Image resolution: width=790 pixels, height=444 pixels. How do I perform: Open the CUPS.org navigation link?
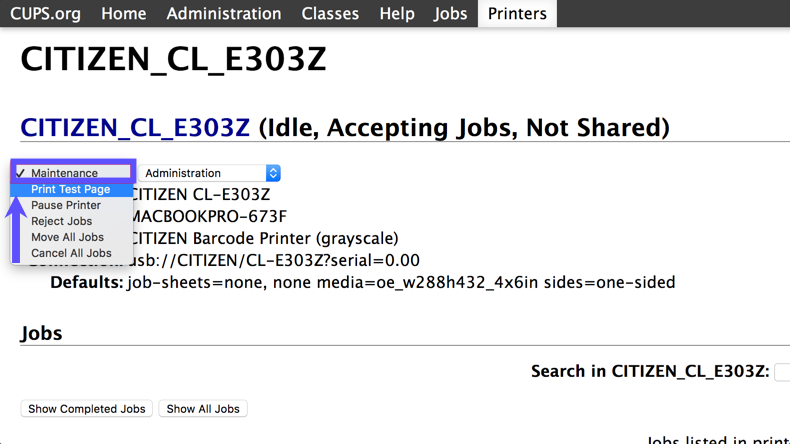click(45, 14)
